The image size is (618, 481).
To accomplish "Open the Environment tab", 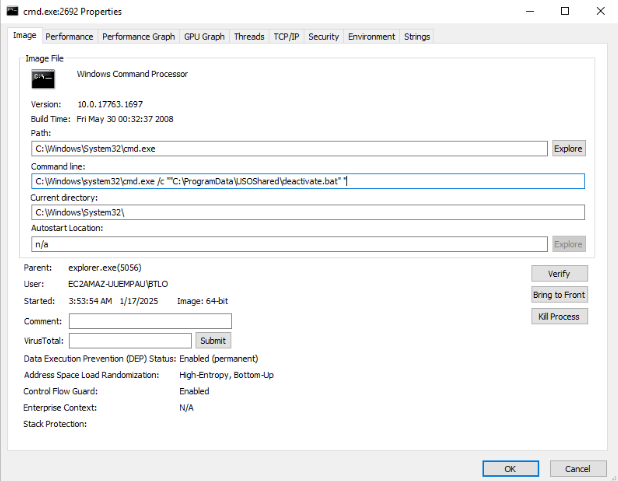I will [371, 37].
